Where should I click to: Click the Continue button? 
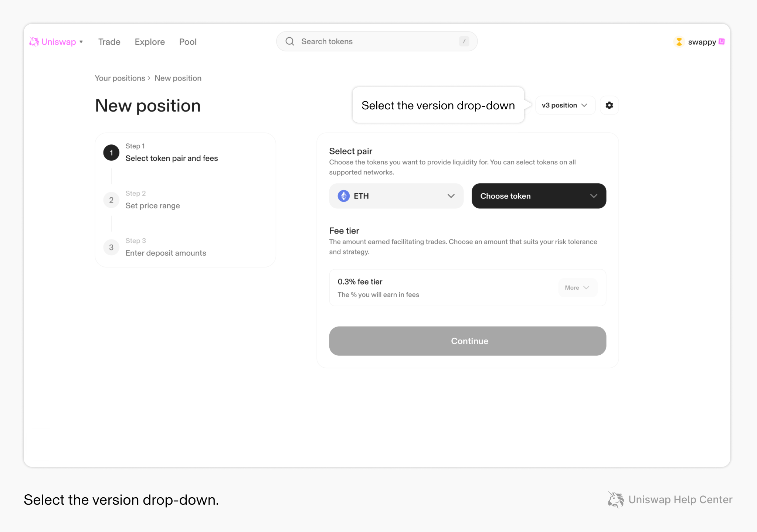[468, 341]
